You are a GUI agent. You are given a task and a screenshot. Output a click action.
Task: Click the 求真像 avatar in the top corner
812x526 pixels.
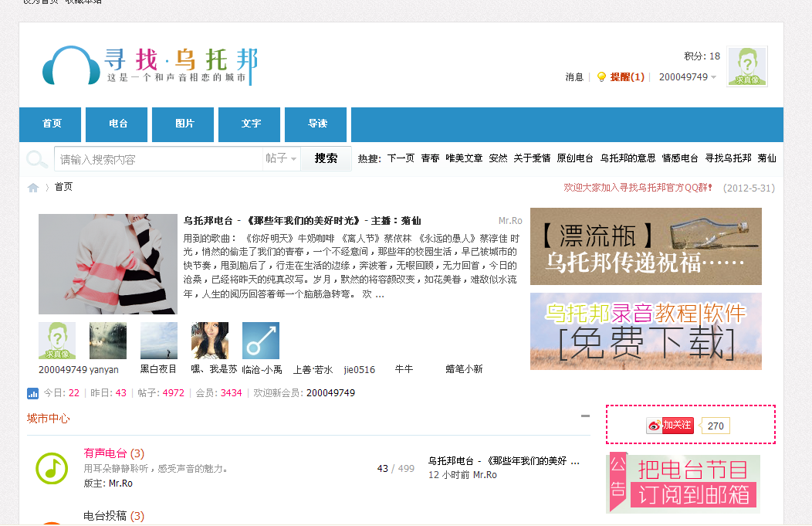(x=747, y=67)
